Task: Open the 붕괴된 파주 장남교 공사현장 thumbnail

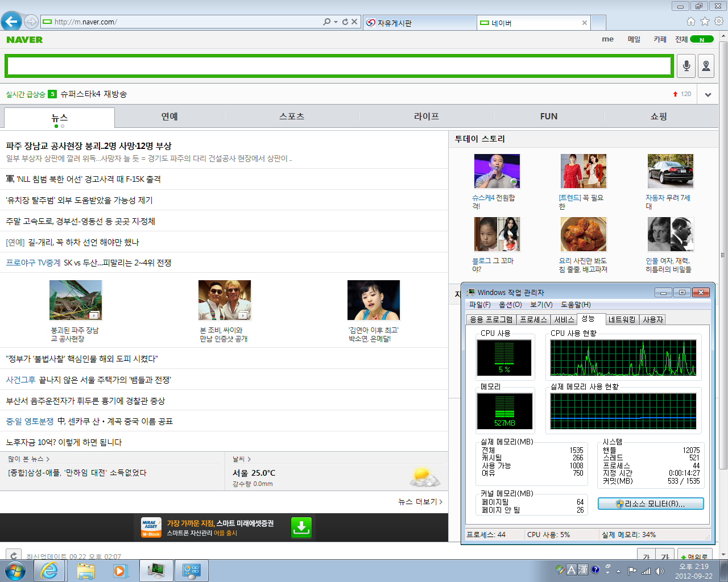Action: pos(76,300)
